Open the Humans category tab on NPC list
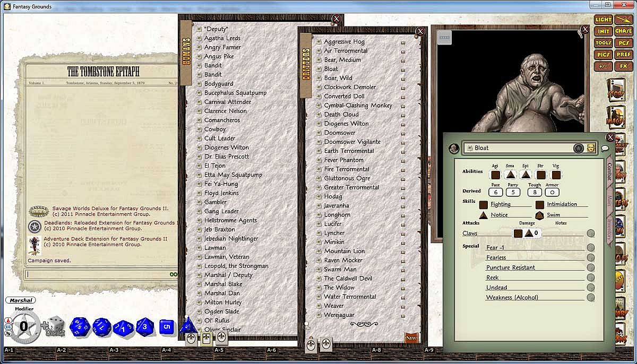Viewport: 637px width, 364px height. pyautogui.click(x=186, y=53)
